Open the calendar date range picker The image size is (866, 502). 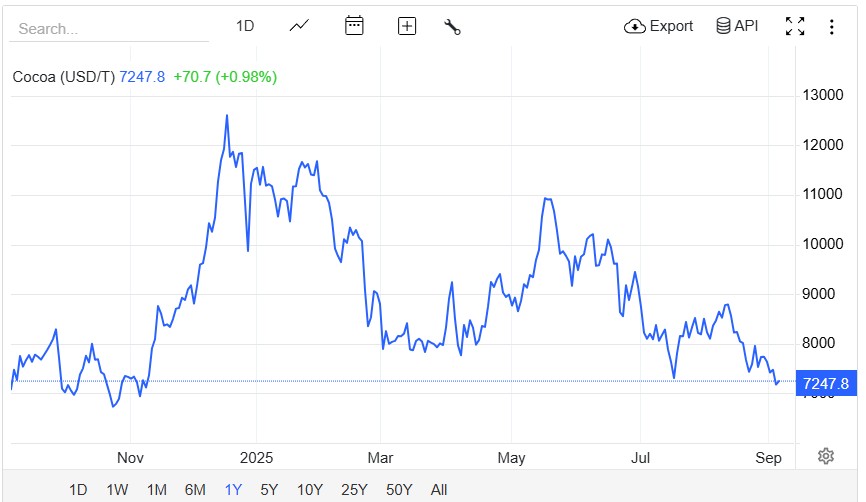tap(354, 26)
